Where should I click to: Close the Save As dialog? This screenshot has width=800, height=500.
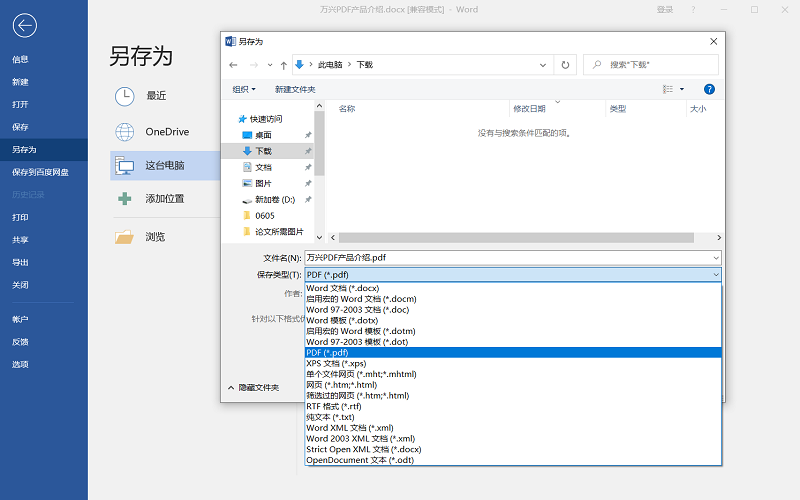pyautogui.click(x=714, y=41)
